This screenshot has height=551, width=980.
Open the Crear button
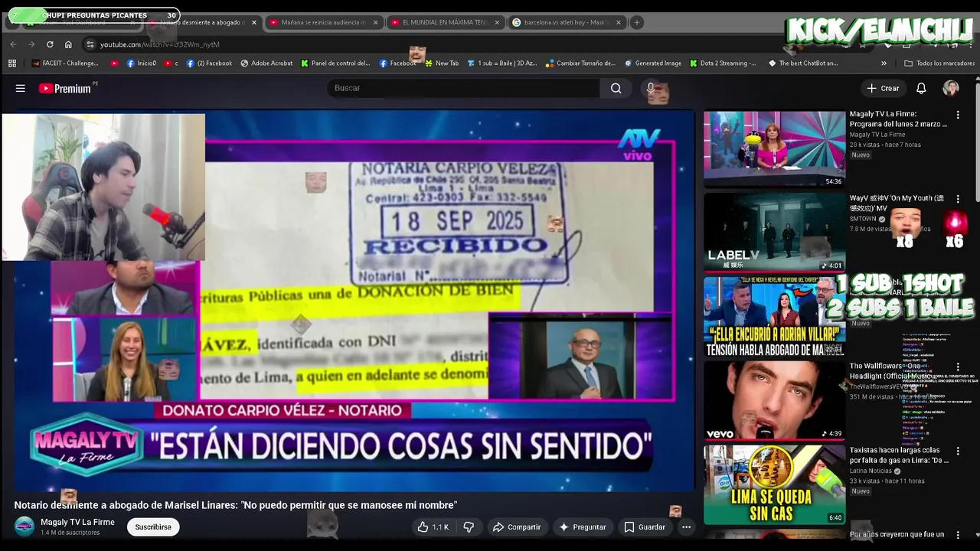pos(883,88)
